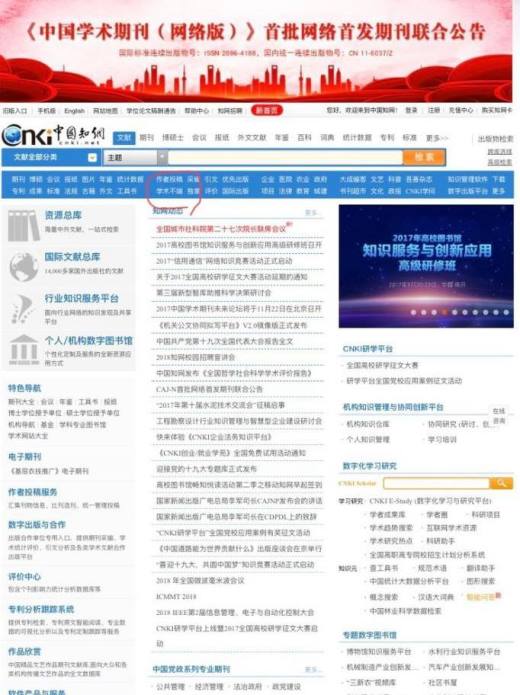Expand 更多>> in the database tabs
The height and width of the screenshot is (695, 520).
pos(437,138)
